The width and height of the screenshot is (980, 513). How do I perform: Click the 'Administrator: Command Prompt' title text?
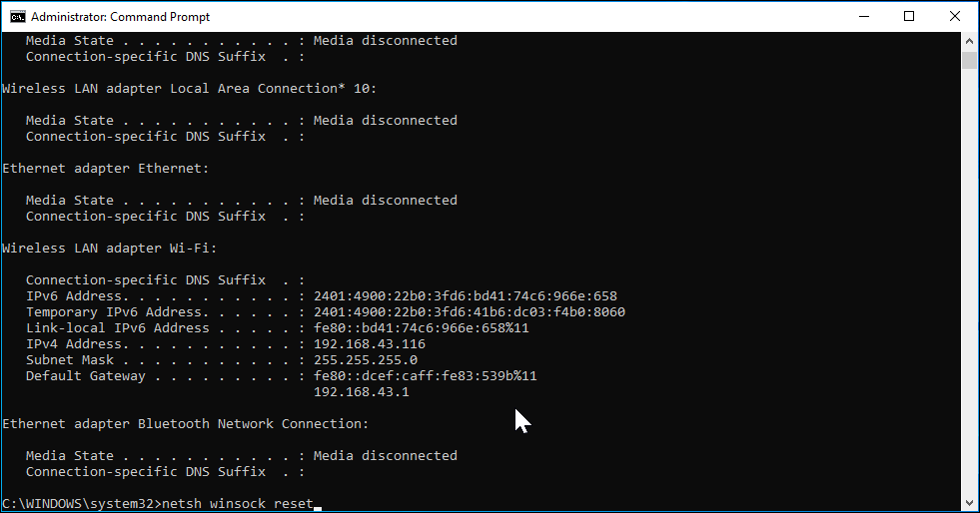point(121,17)
